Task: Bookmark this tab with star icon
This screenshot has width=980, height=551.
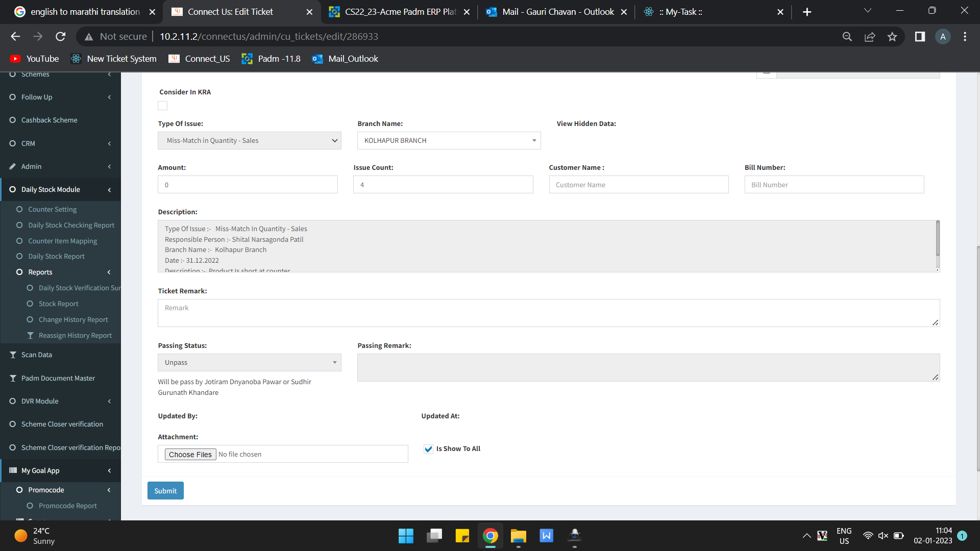Action: 892,36
